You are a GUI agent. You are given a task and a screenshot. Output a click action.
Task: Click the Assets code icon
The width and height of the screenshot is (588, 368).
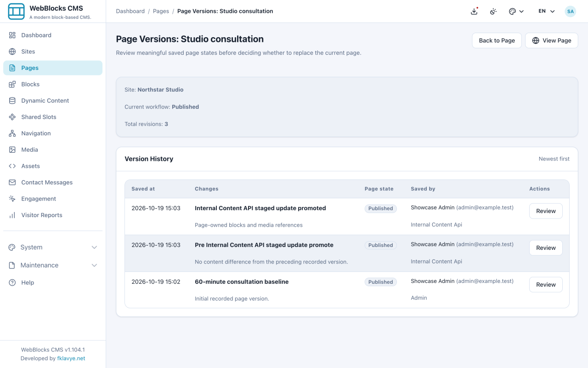[x=12, y=166]
